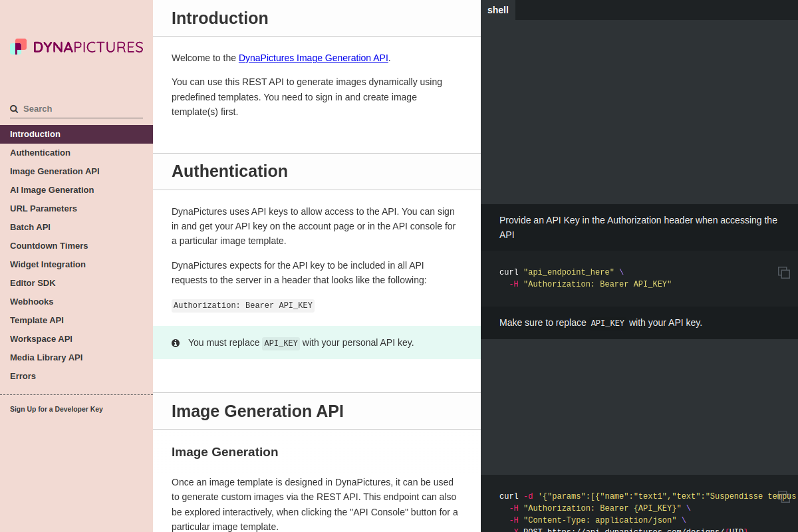Click the "Provide an API Key" note text
The width and height of the screenshot is (798, 532).
638,227
